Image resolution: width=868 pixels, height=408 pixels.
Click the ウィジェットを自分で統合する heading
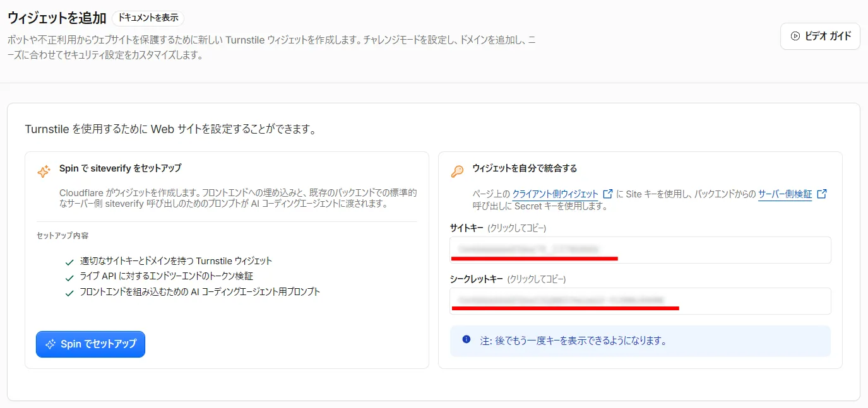tap(525, 168)
